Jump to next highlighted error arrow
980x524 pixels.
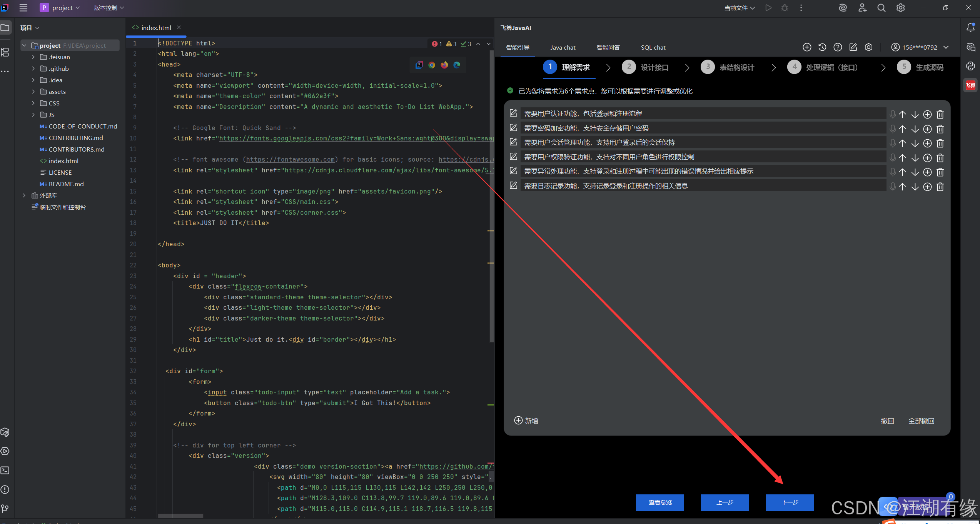(489, 44)
